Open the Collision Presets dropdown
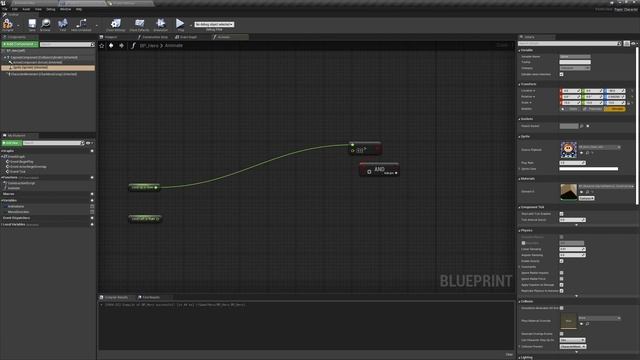640x360 pixels. [573, 347]
